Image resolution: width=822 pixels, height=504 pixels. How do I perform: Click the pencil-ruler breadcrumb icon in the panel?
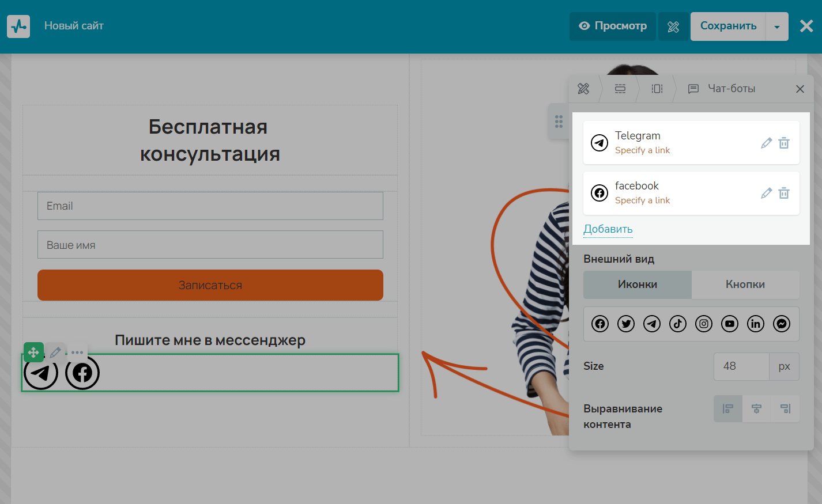583,89
